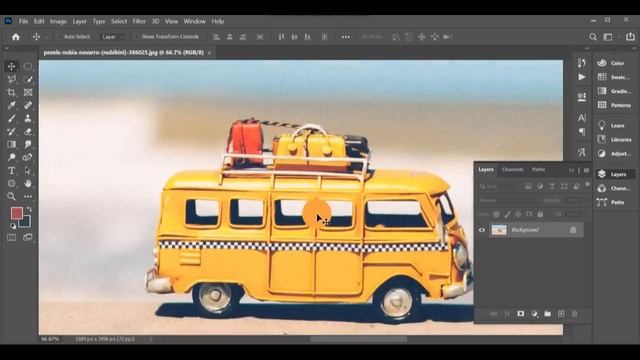Enable the Auto-Select checkbox
The height and width of the screenshot is (360, 640).
click(59, 37)
